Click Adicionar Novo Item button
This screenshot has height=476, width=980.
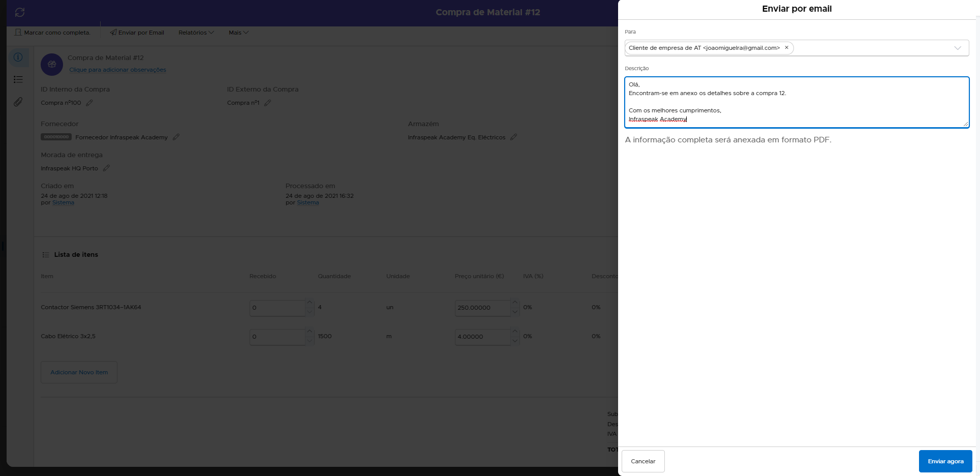click(x=79, y=372)
